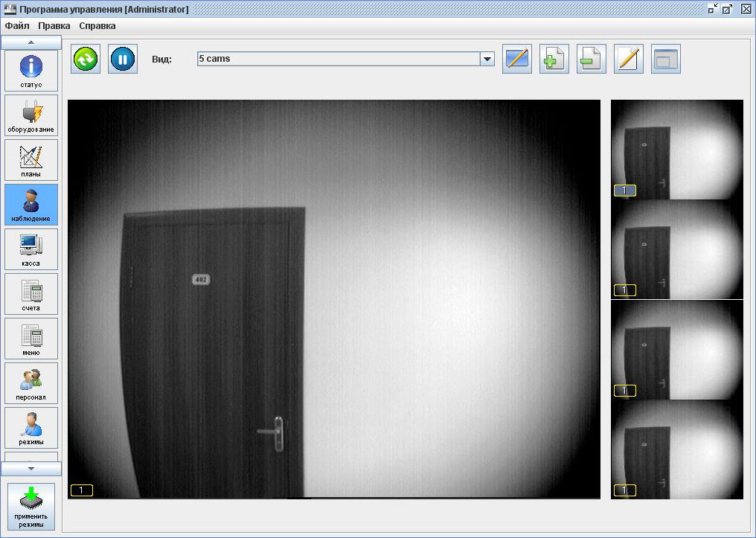Viewport: 756px width, 538px height.
Task: Click the pencil-on-blue-screen edit view icon
Action: tap(517, 59)
